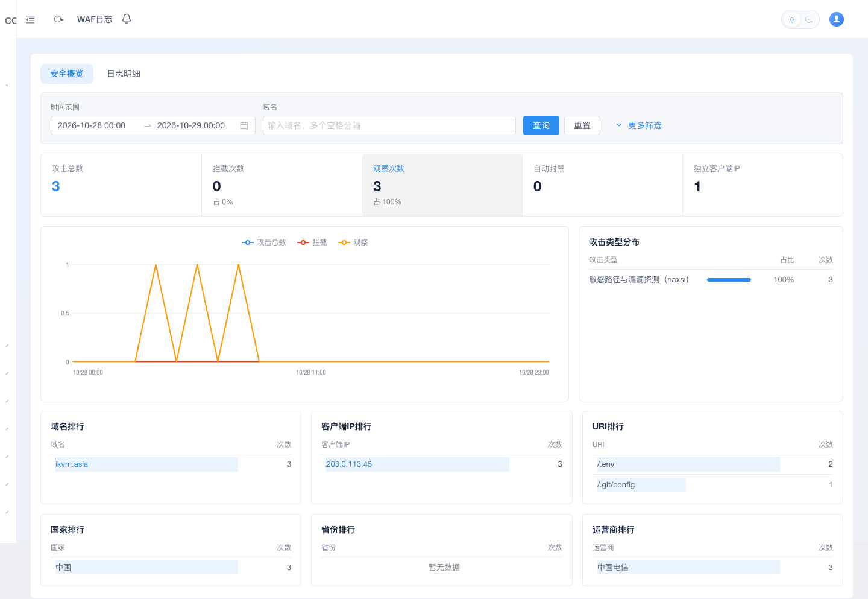Click the calendar icon in date range
Viewport: 868px width, 599px height.
[x=244, y=125]
